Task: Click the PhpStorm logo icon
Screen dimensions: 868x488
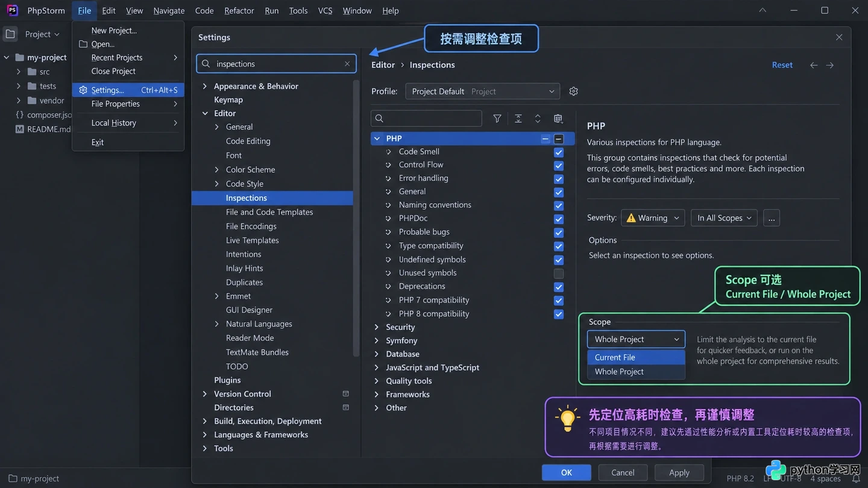Action: [12, 10]
